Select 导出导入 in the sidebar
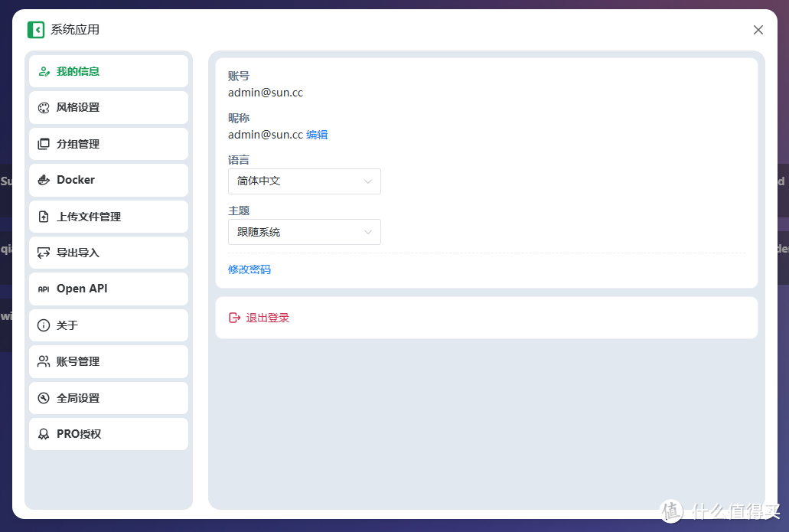This screenshot has height=532, width=789. [x=109, y=253]
